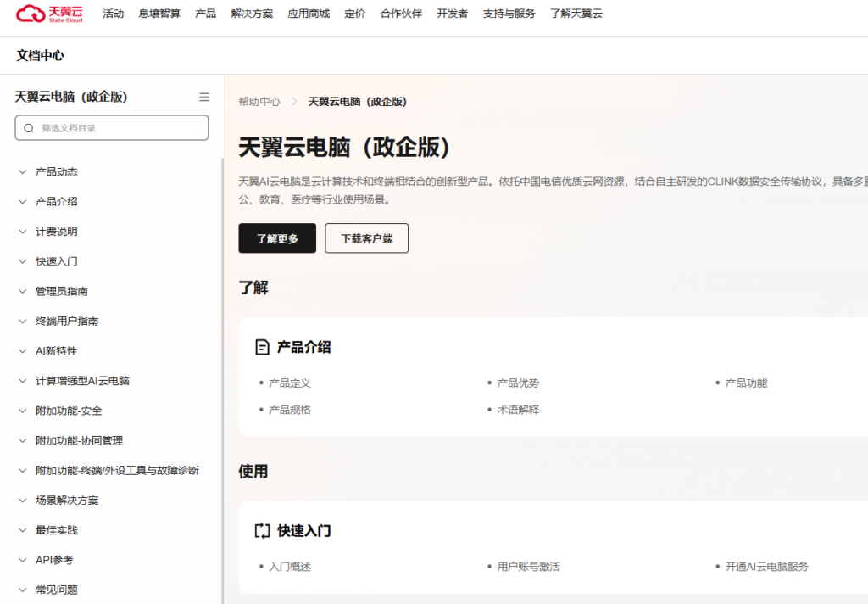868x604 pixels.
Task: Select 终端用户指南 sidebar item
Action: [67, 322]
